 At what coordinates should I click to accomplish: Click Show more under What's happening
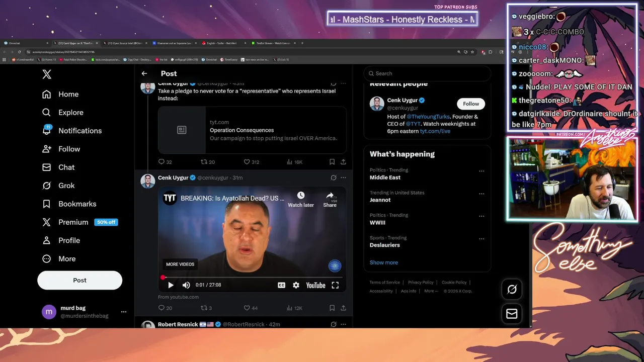coord(384,262)
